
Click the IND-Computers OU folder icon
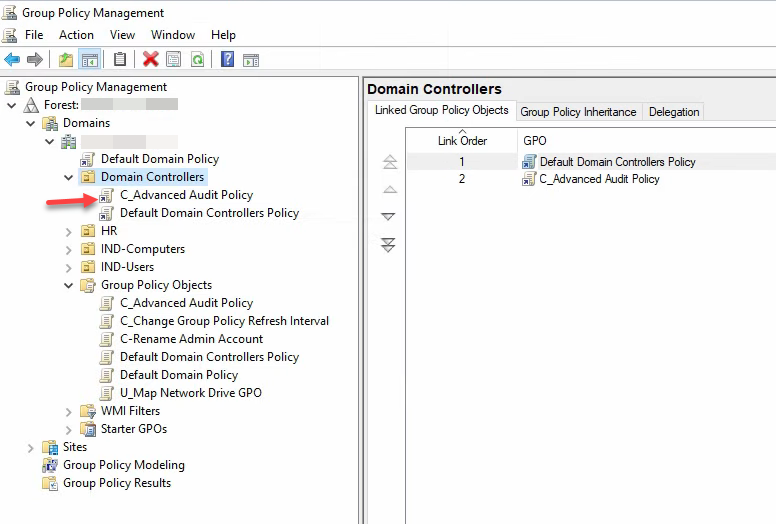pyautogui.click(x=88, y=249)
